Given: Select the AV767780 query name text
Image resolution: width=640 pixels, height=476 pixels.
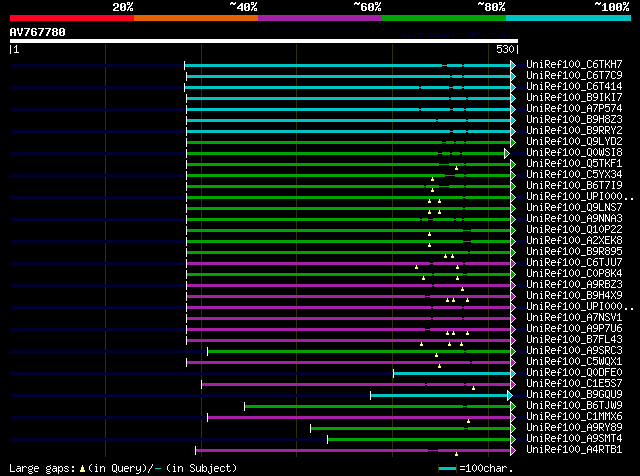Looking at the screenshot, I should pos(38,32).
